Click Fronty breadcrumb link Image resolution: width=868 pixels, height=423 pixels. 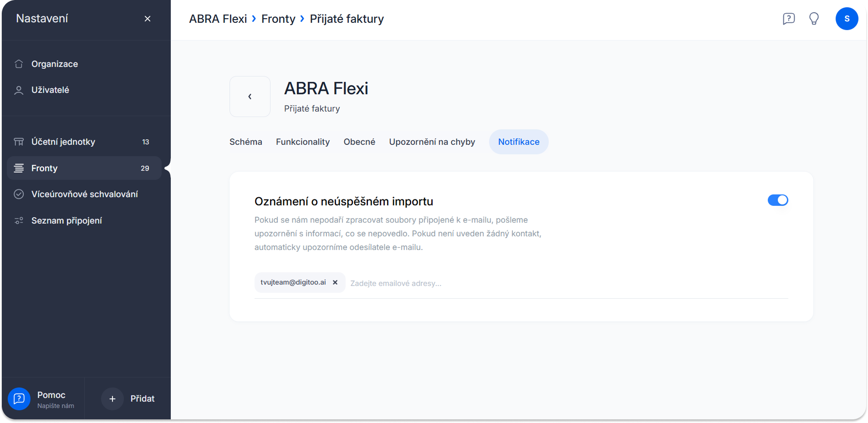click(278, 19)
